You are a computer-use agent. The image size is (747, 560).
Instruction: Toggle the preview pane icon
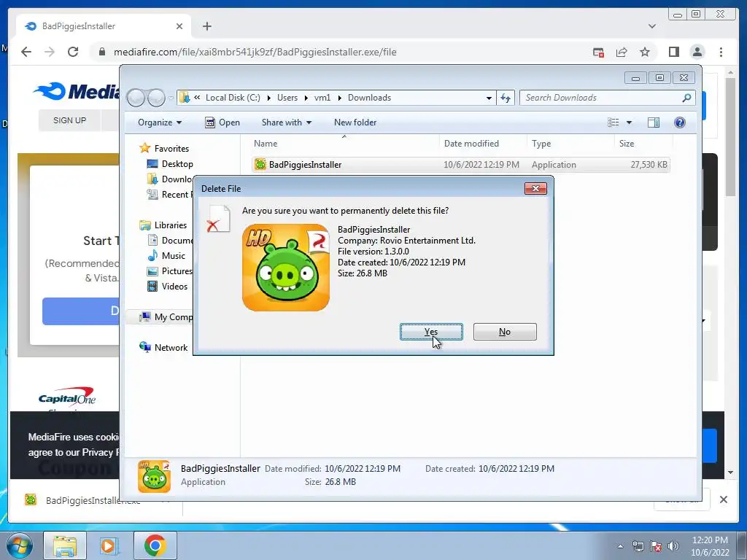[654, 122]
